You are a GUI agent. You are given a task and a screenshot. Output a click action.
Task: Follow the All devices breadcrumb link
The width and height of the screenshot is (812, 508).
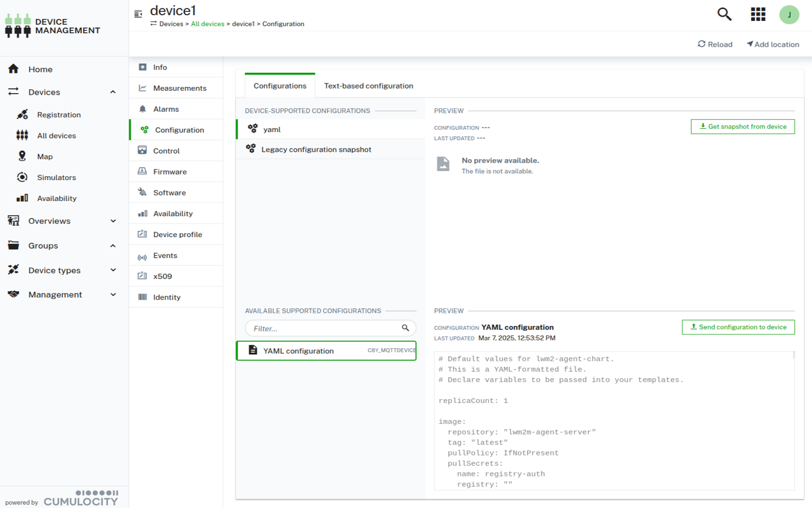pyautogui.click(x=208, y=24)
